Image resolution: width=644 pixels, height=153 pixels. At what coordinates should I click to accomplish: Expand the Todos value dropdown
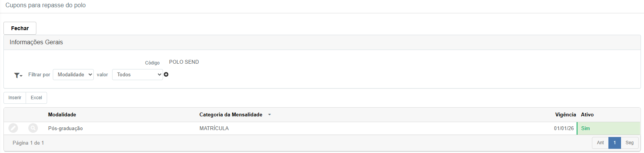pyautogui.click(x=137, y=74)
